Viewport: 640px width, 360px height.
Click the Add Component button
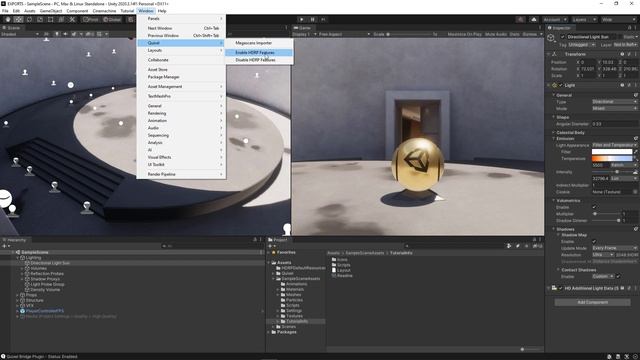[592, 302]
